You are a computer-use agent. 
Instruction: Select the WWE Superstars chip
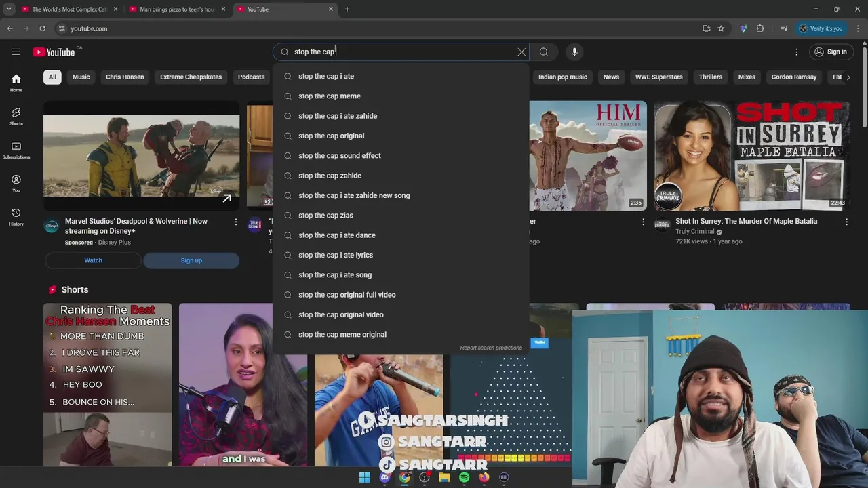tap(658, 77)
